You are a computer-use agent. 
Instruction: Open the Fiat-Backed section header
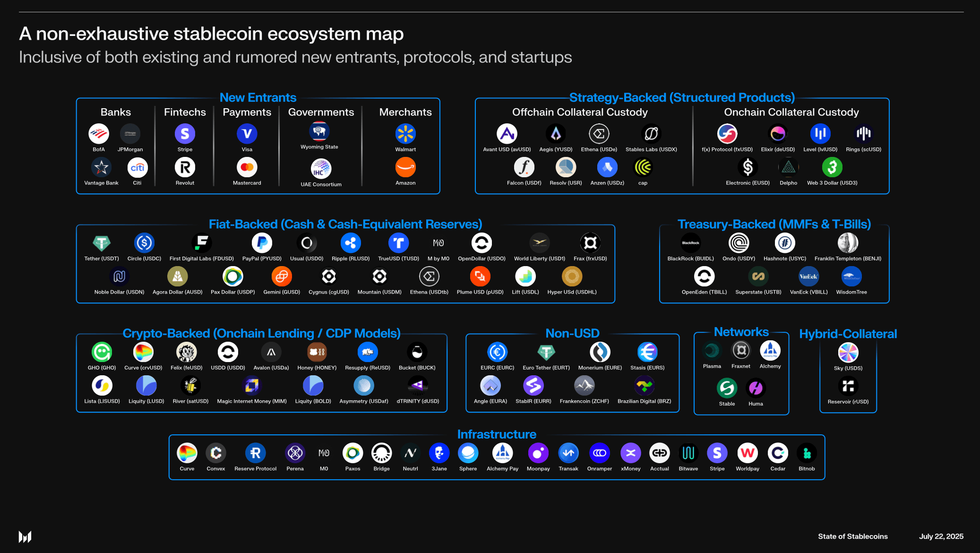[x=345, y=224]
